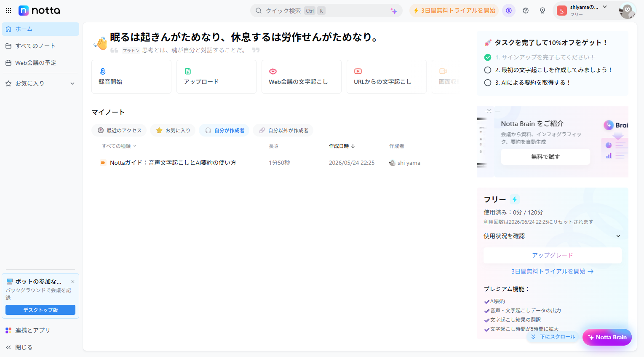Click the rocket icon in task panel
Image resolution: width=644 pixels, height=357 pixels.
pos(488,43)
